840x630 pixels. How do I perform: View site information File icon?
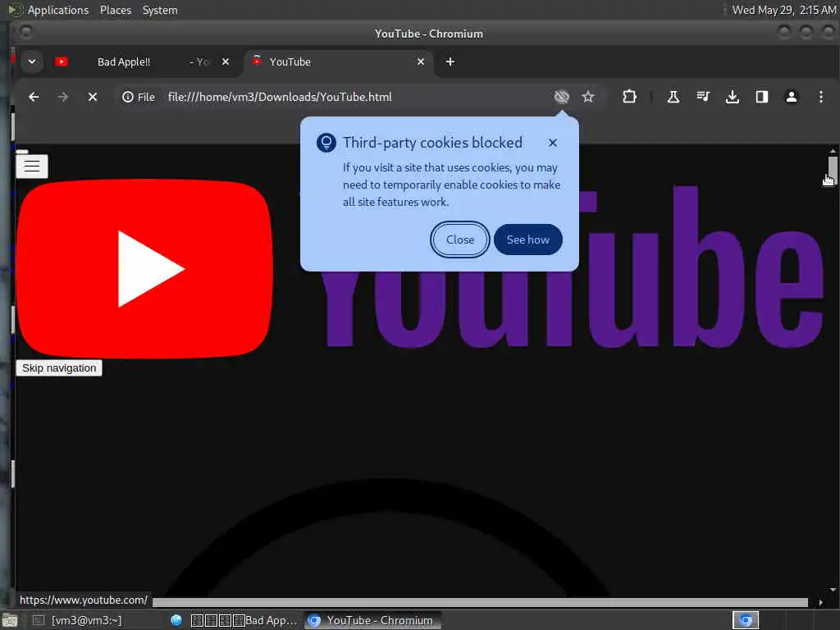click(x=139, y=97)
